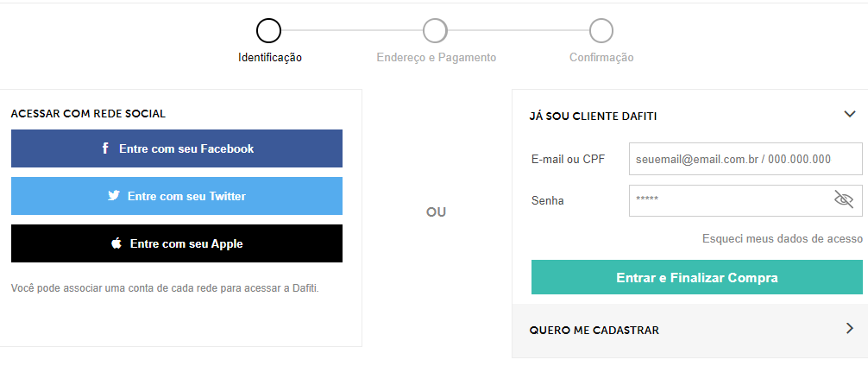868x385 pixels.
Task: Toggle password visibility eye icon
Action: [x=843, y=200]
